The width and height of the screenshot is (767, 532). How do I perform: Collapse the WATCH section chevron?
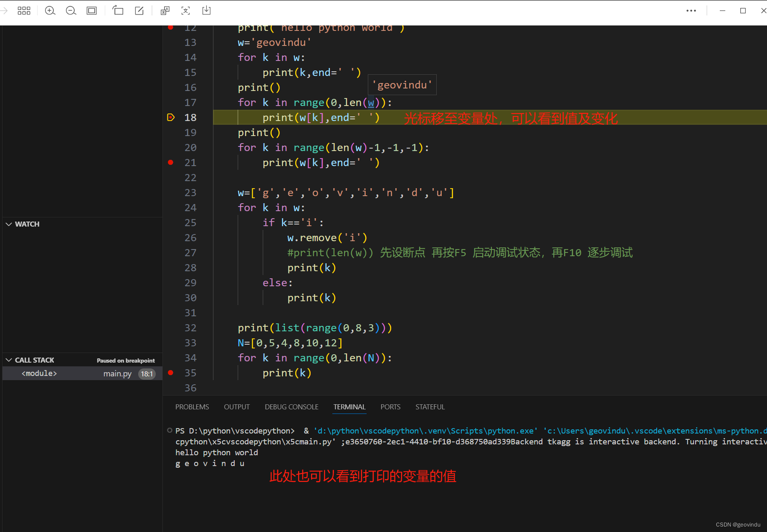click(9, 224)
